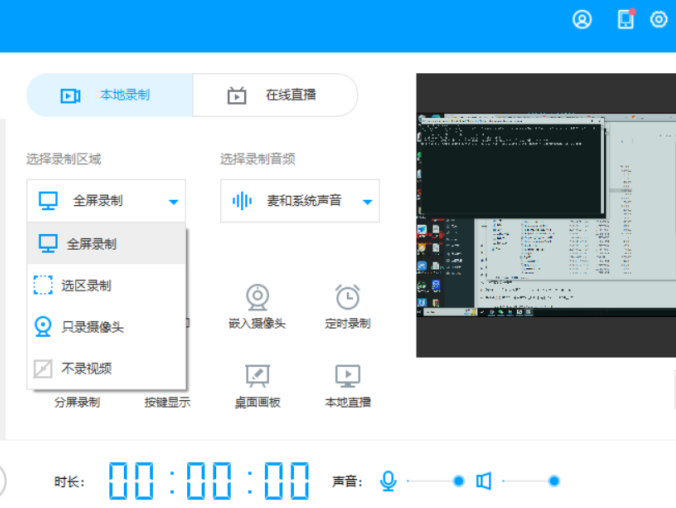Click the crossed-out icon beside 不录视频

coord(43,369)
